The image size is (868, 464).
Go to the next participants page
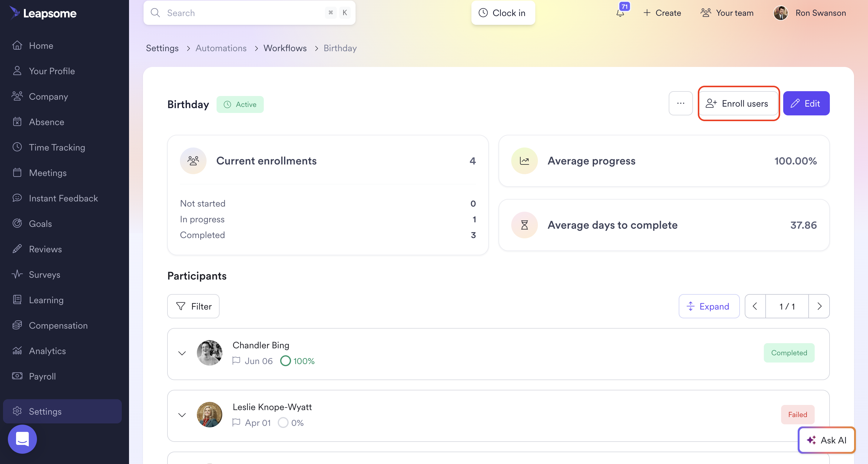[x=819, y=306]
